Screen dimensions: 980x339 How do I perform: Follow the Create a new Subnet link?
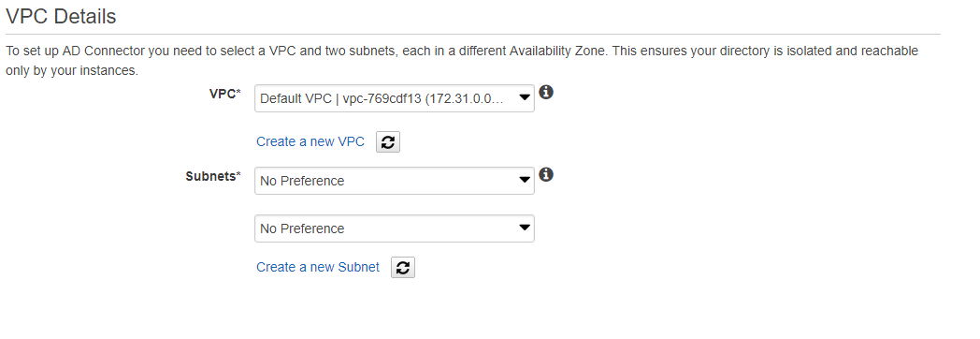click(318, 267)
